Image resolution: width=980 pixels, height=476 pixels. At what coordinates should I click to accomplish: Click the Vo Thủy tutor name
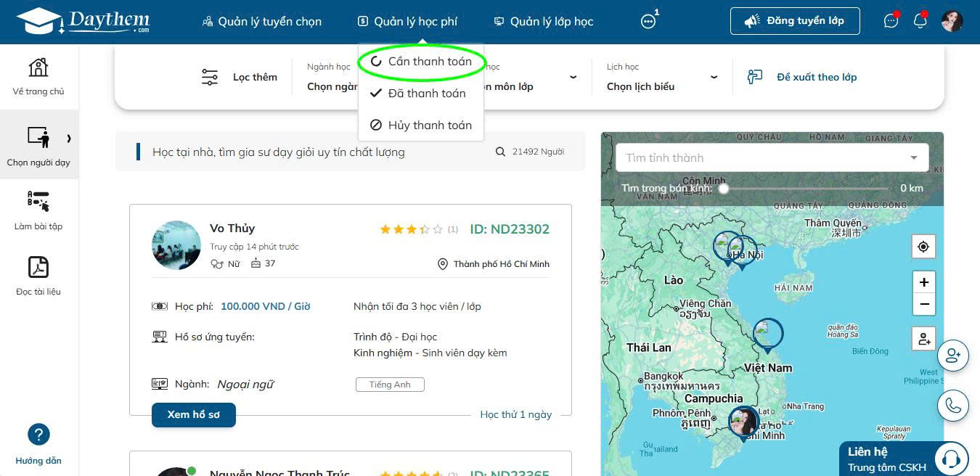pos(232,229)
